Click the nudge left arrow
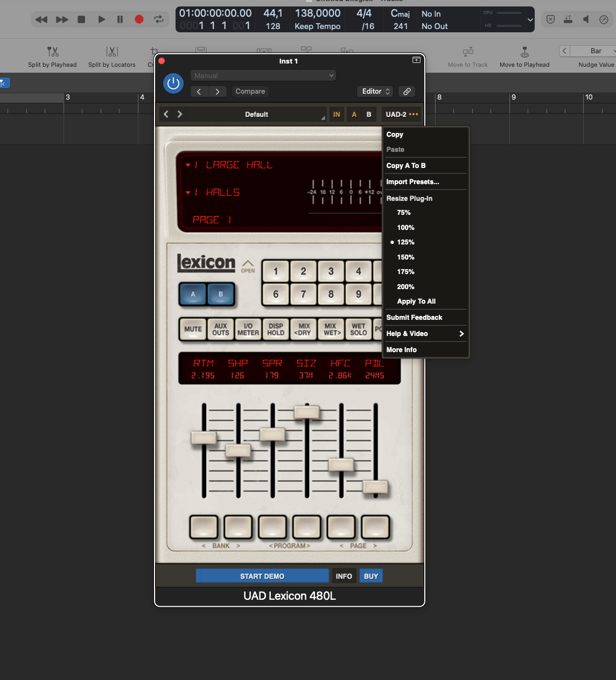The height and width of the screenshot is (680, 616). 564,51
